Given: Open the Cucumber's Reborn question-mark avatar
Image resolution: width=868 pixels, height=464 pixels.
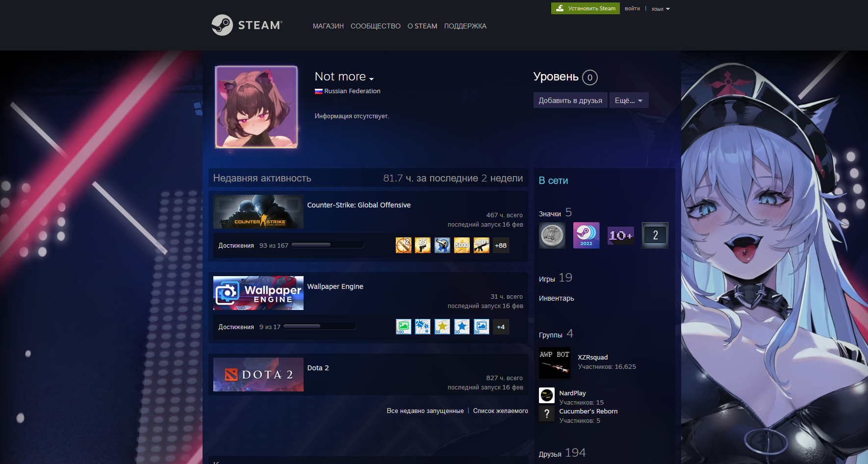Looking at the screenshot, I should point(547,413).
